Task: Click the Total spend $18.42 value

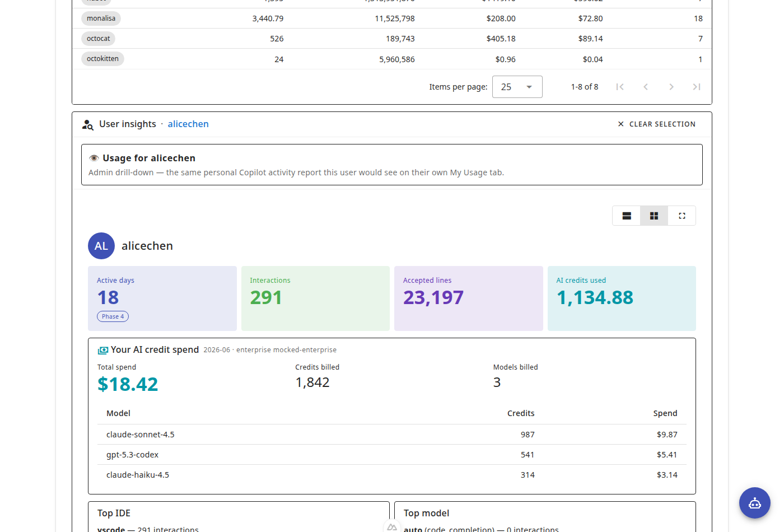Action: tap(128, 384)
